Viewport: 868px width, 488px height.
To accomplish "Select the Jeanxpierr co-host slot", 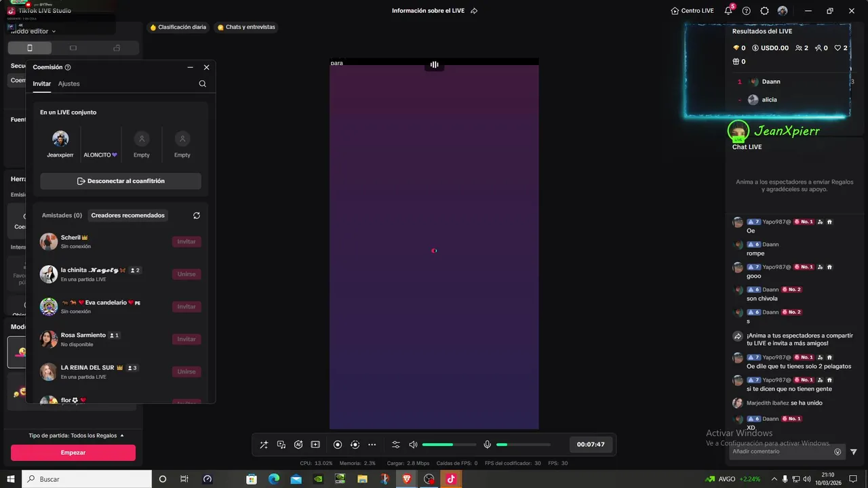I will coord(60,144).
